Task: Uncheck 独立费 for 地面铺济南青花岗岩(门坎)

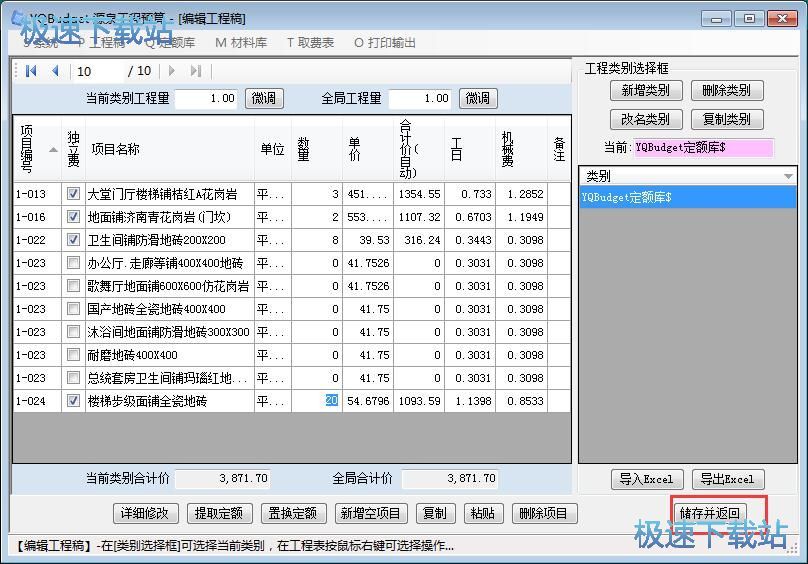Action: pyautogui.click(x=73, y=217)
